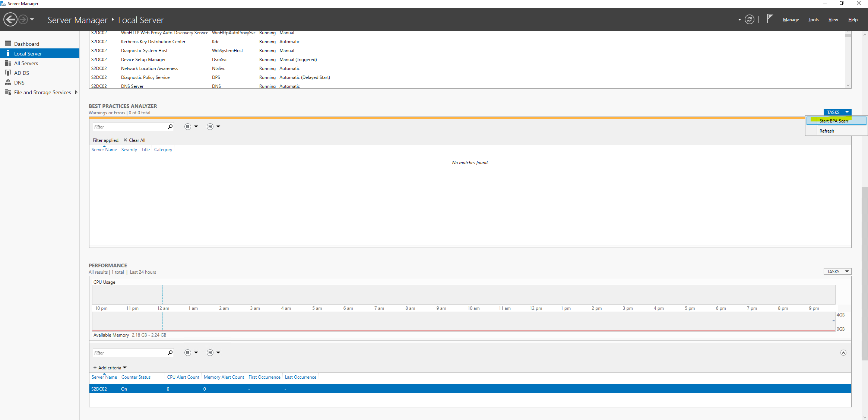Click the refresh icon in header
The height and width of the screenshot is (420, 868).
point(749,19)
